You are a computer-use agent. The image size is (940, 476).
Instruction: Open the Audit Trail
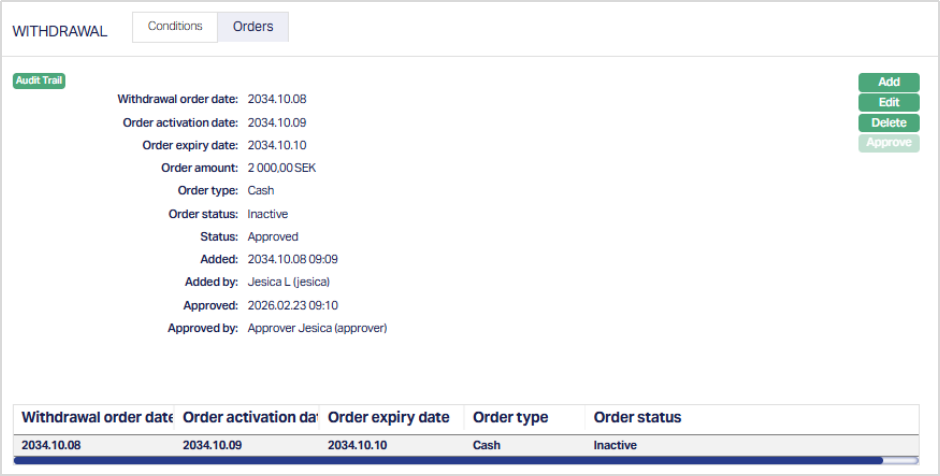39,81
